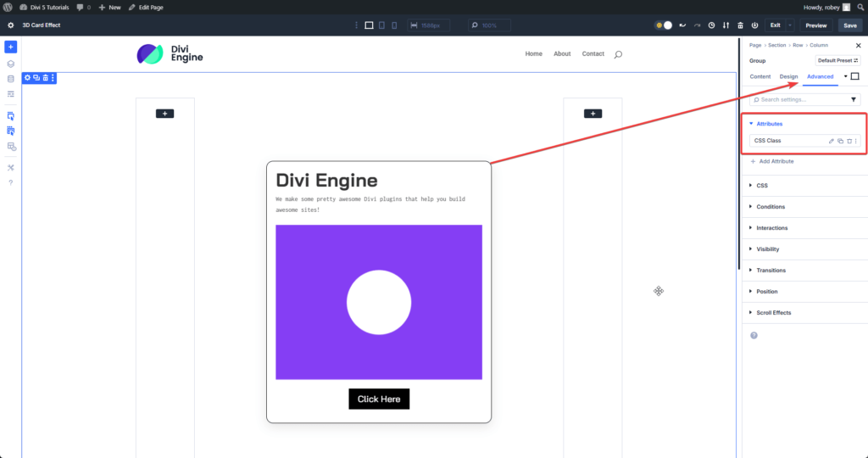Clear layout with top bar trash icon
Screen dimensions: 868x458
740,25
